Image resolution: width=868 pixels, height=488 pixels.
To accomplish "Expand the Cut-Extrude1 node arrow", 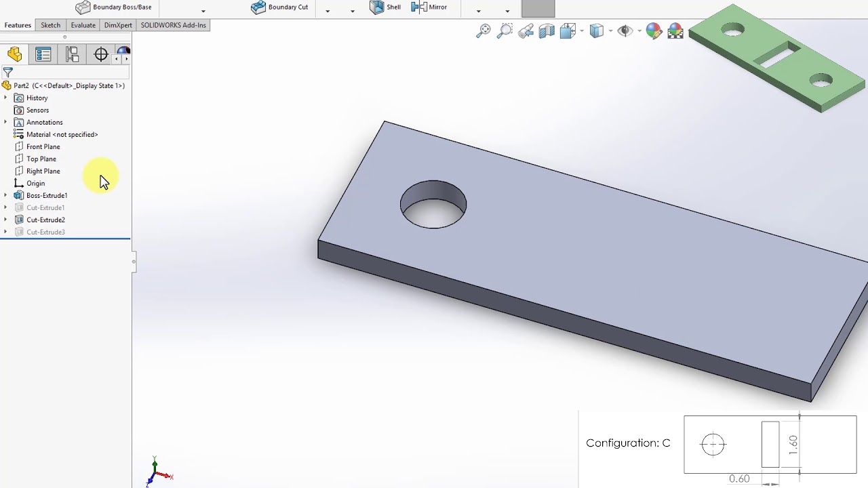I will click(x=5, y=207).
